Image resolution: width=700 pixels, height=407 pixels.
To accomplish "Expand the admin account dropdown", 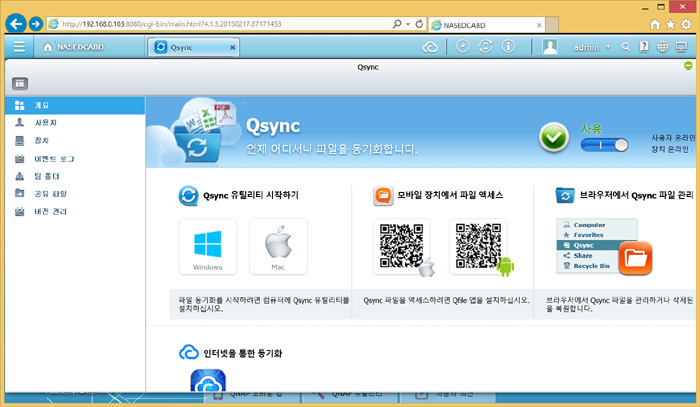I will pos(608,47).
